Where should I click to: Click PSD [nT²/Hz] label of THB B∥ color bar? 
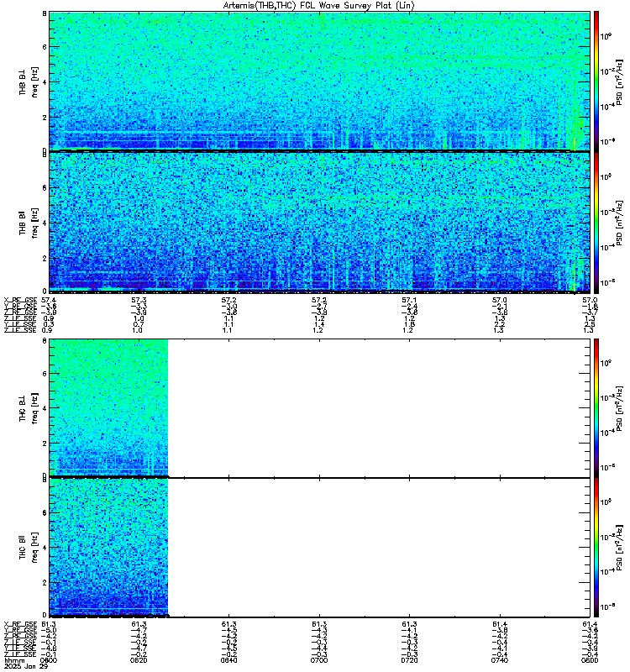[619, 223]
